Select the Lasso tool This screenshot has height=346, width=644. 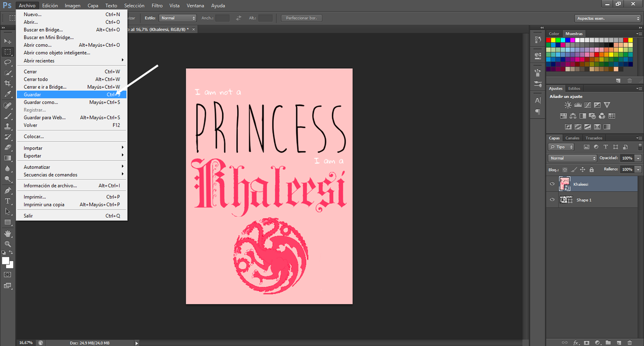tap(8, 62)
